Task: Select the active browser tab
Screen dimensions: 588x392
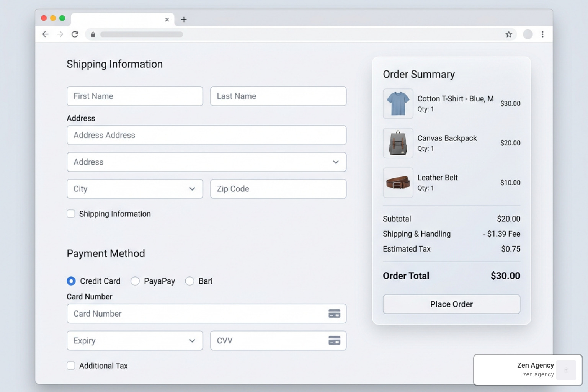Action: click(x=122, y=20)
